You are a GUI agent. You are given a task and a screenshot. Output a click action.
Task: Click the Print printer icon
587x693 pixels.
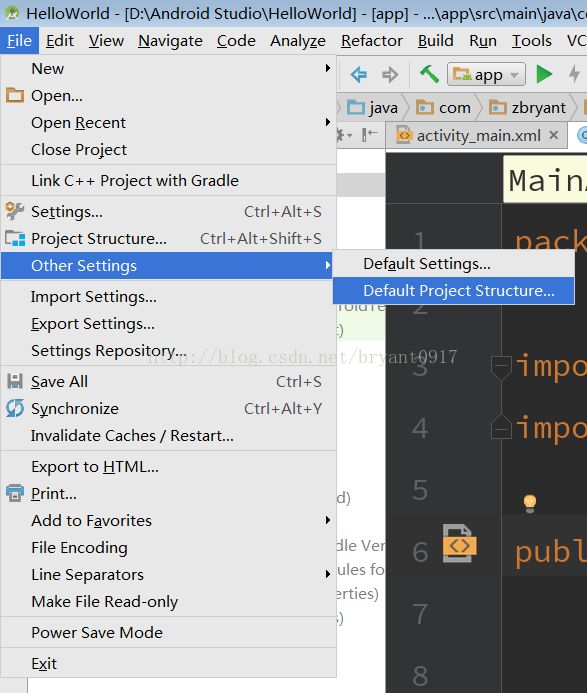click(15, 493)
